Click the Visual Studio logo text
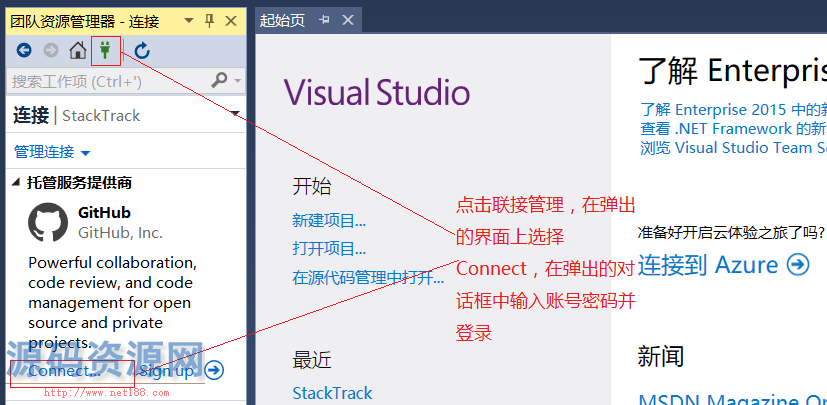This screenshot has height=405, width=827. [377, 93]
